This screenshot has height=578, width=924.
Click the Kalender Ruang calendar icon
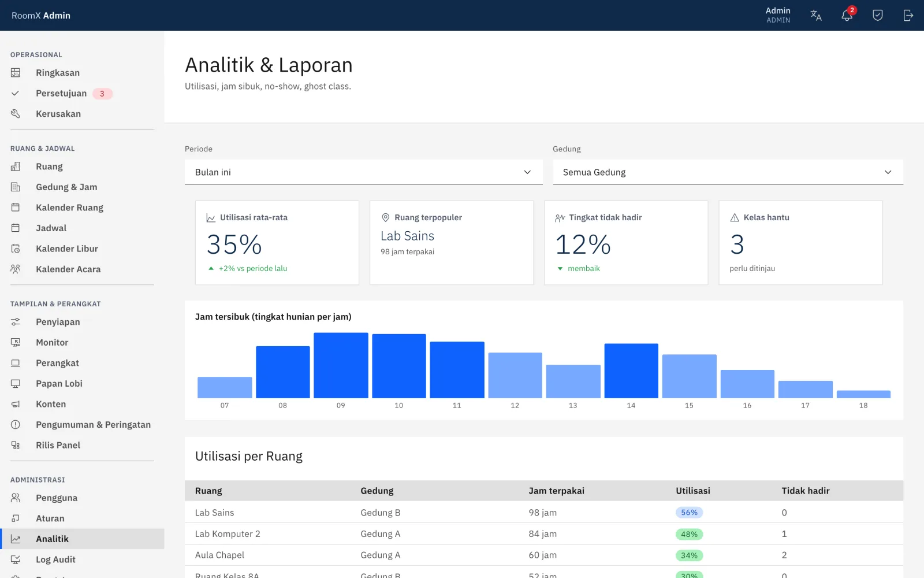(x=16, y=208)
